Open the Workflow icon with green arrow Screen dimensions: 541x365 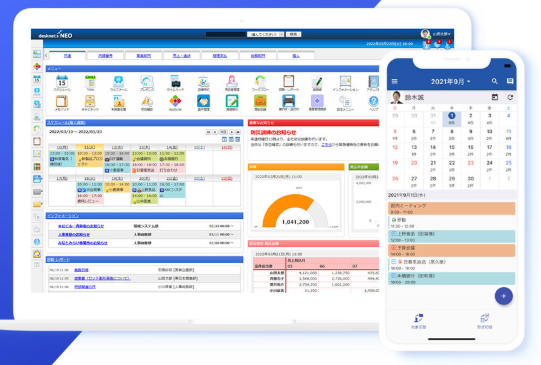[x=260, y=82]
